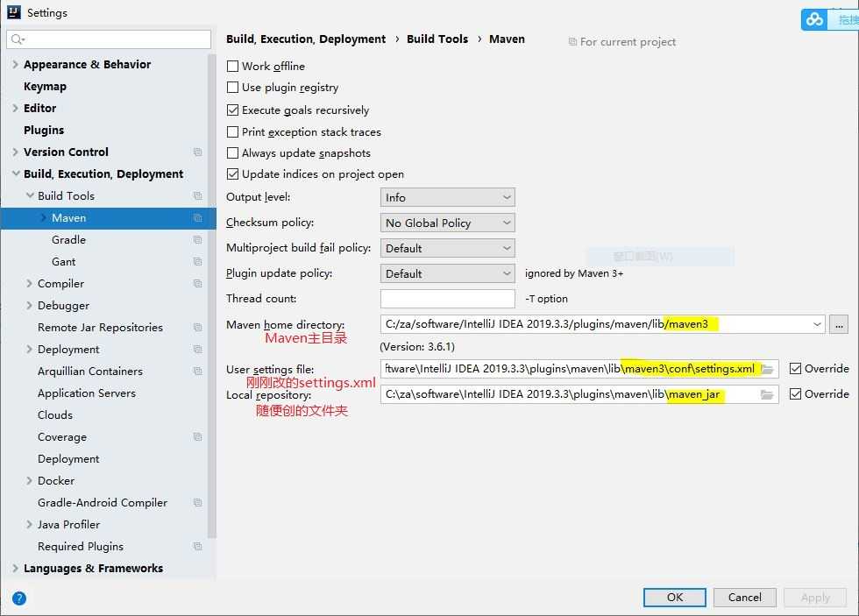859x616 pixels.
Task: Click the For current project copy icon
Action: (x=572, y=41)
